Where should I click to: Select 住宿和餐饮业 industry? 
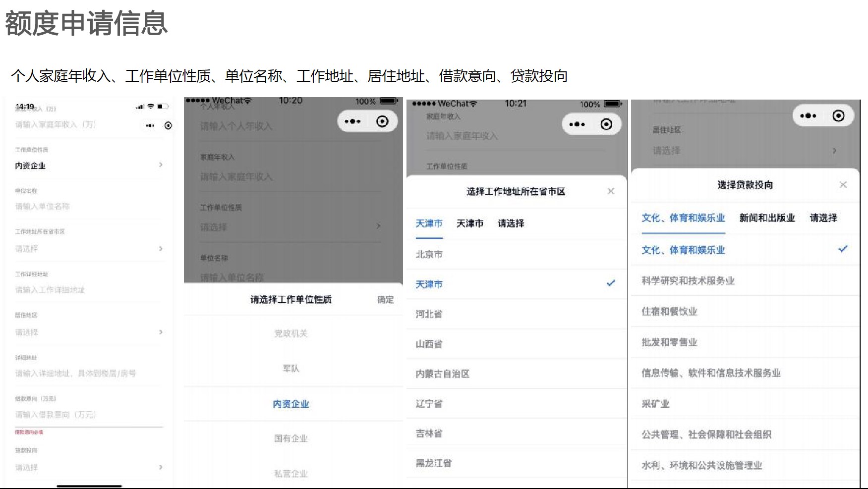pyautogui.click(x=745, y=312)
